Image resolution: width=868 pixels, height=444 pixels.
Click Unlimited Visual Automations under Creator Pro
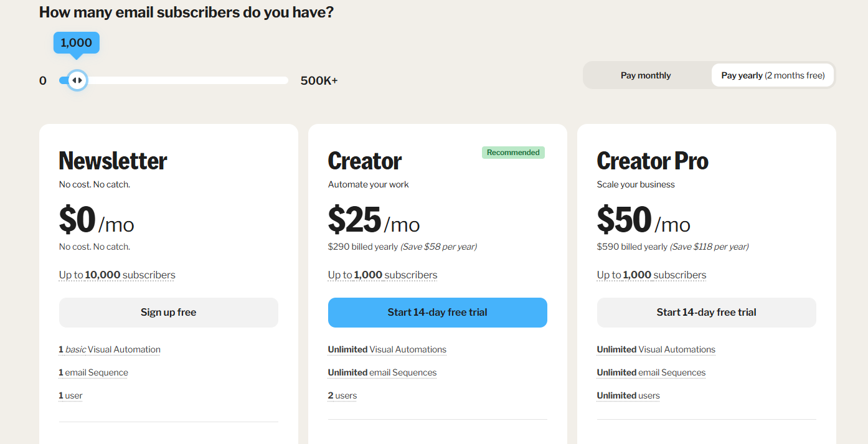coord(656,349)
